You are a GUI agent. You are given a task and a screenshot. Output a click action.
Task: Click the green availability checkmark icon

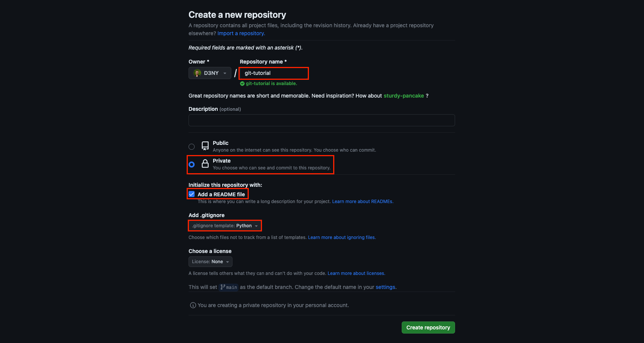[242, 84]
